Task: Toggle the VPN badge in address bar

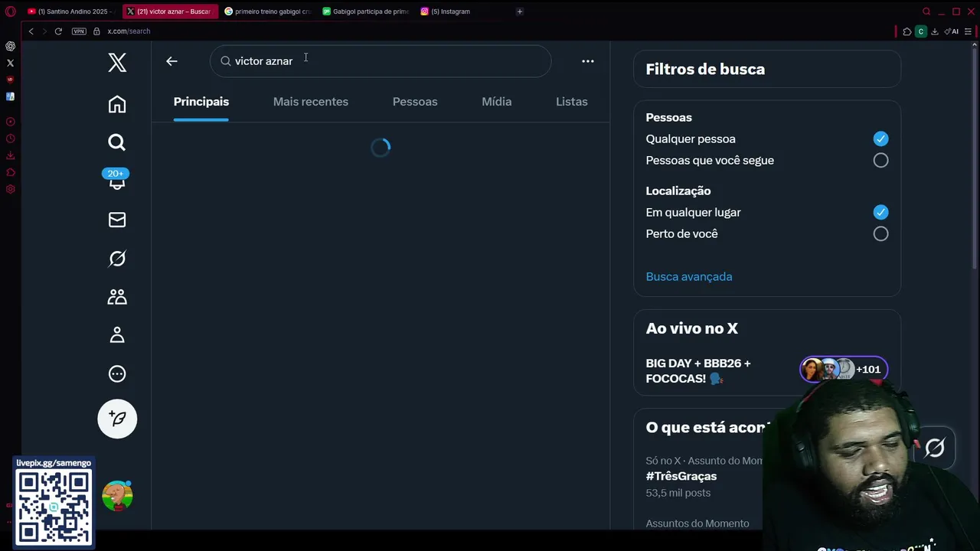Action: point(79,31)
